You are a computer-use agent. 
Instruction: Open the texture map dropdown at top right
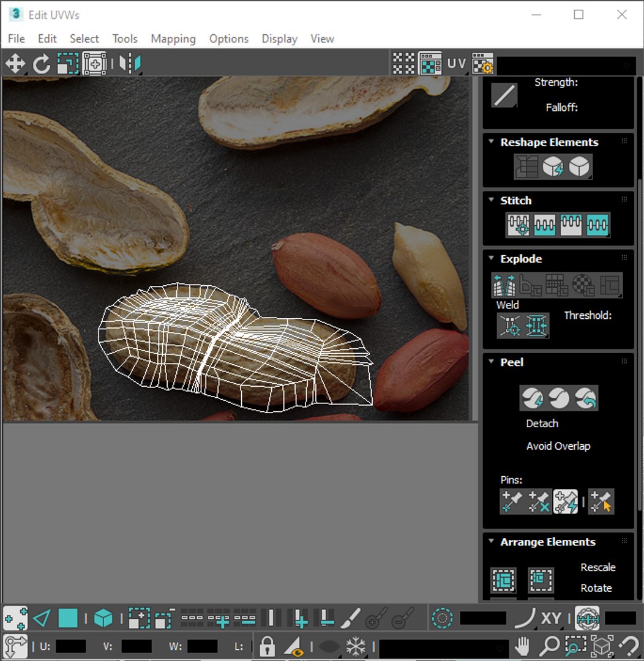coord(567,65)
